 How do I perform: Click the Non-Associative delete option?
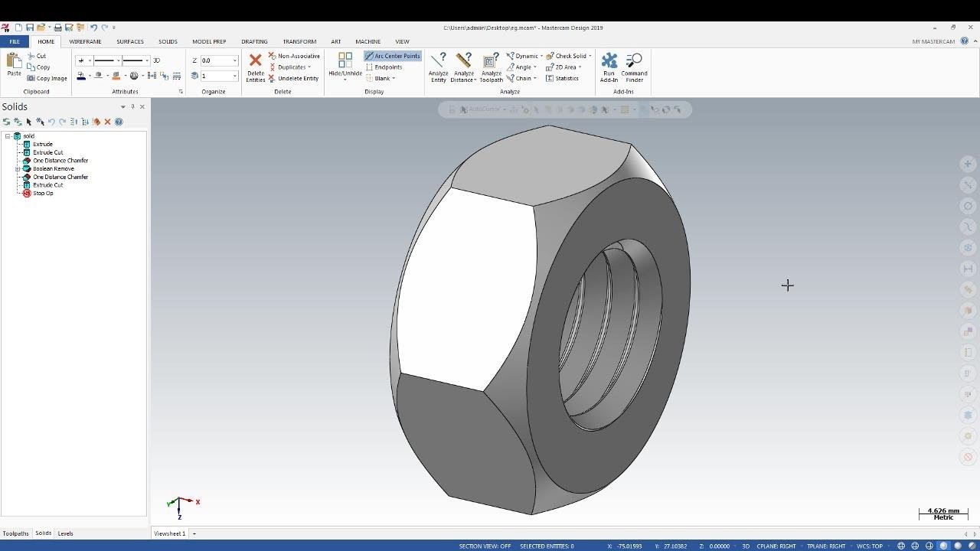(x=294, y=56)
